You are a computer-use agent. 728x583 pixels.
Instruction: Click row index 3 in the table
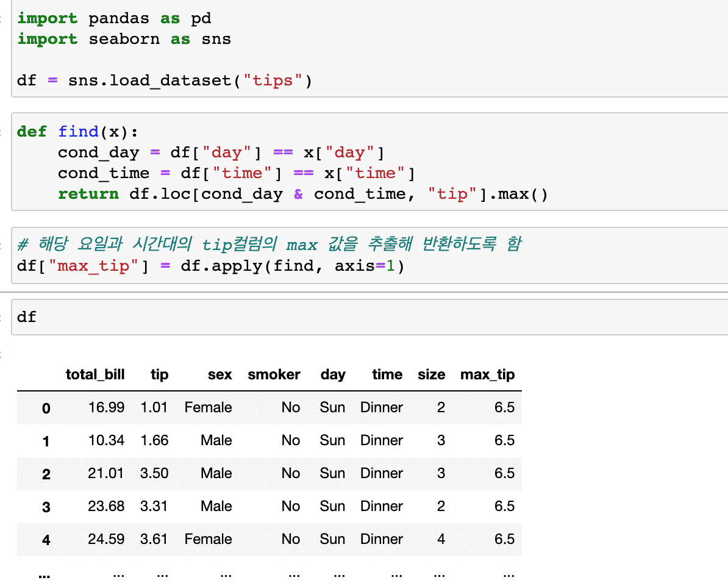(46, 507)
